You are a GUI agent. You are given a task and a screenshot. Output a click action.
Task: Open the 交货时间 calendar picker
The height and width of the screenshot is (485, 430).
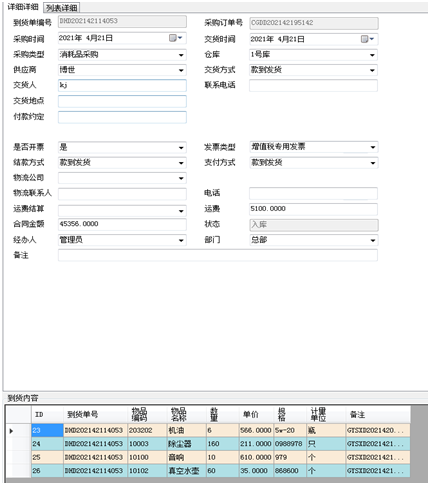click(x=367, y=39)
